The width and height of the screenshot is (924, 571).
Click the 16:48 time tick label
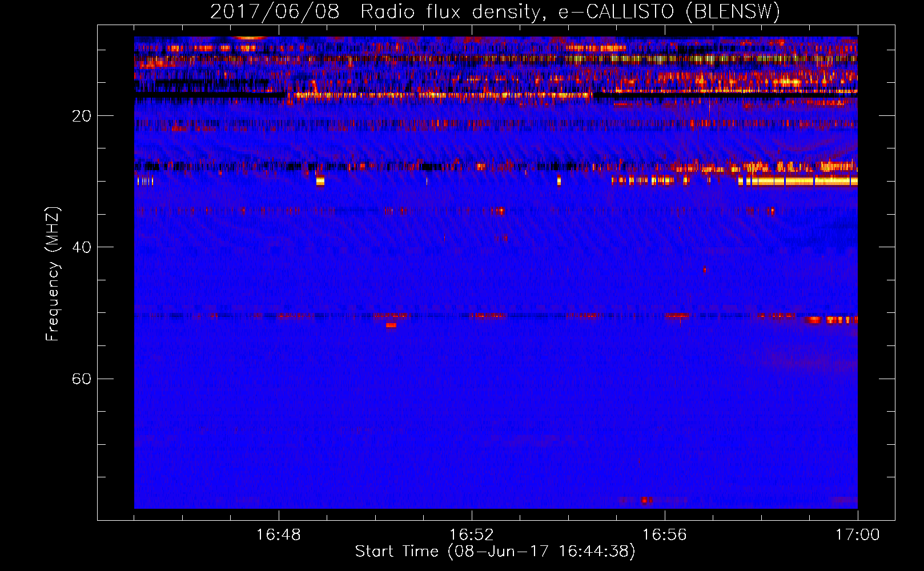(x=279, y=535)
